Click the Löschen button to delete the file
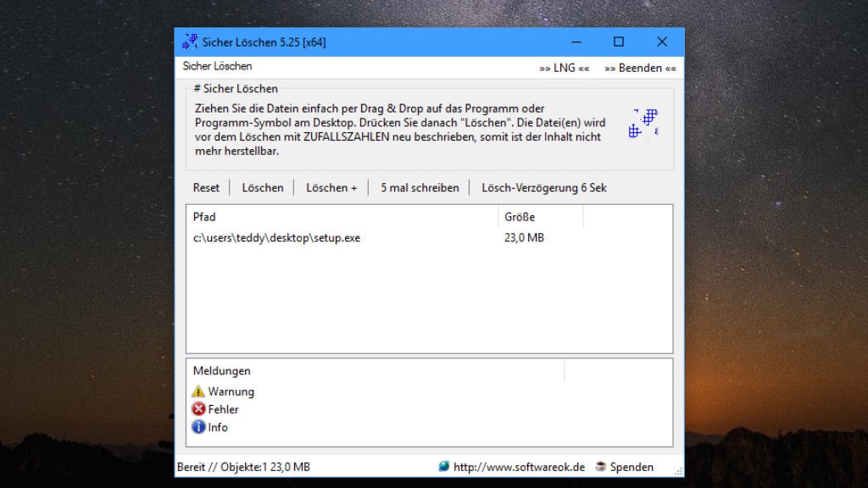The width and height of the screenshot is (868, 488). [263, 187]
